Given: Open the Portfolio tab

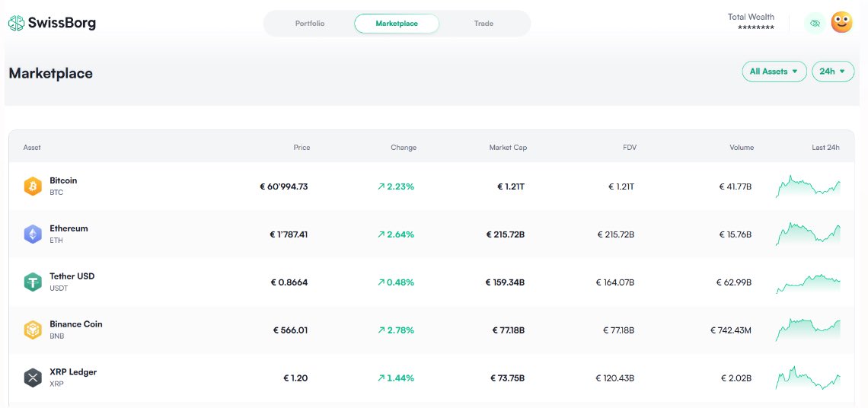Looking at the screenshot, I should [x=310, y=24].
